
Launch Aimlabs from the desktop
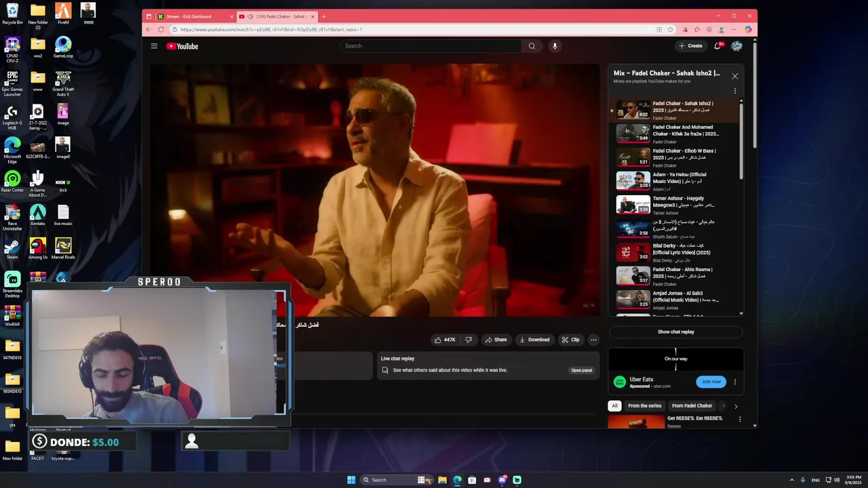coord(38,215)
